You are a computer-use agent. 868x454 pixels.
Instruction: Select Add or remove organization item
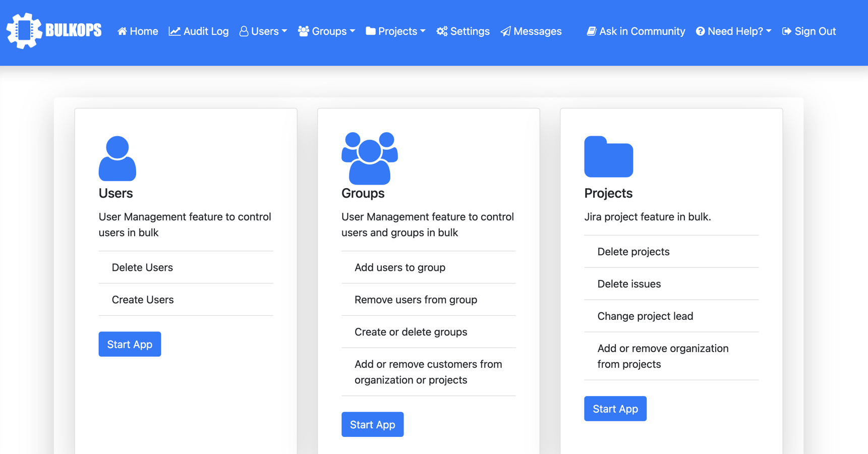[x=671, y=356]
